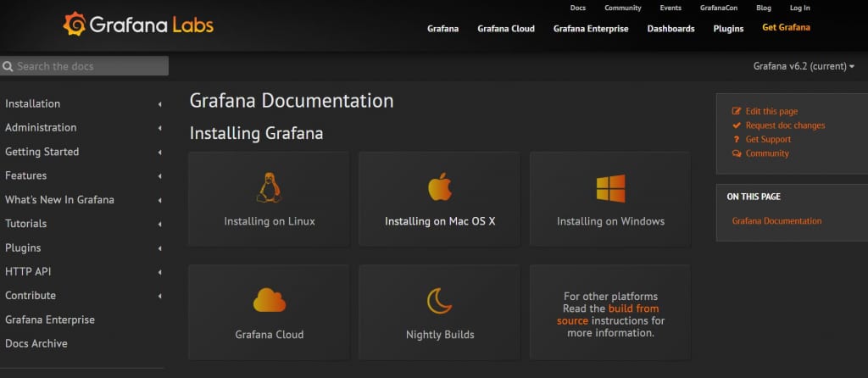Image resolution: width=868 pixels, height=378 pixels.
Task: Expand the Installation sidebar section arrow
Action: [159, 104]
